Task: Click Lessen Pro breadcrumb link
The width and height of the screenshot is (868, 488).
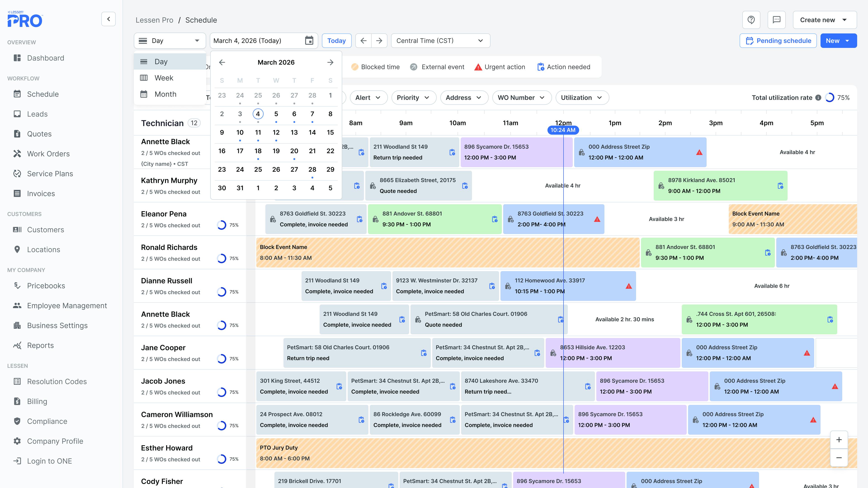Action: [x=154, y=20]
